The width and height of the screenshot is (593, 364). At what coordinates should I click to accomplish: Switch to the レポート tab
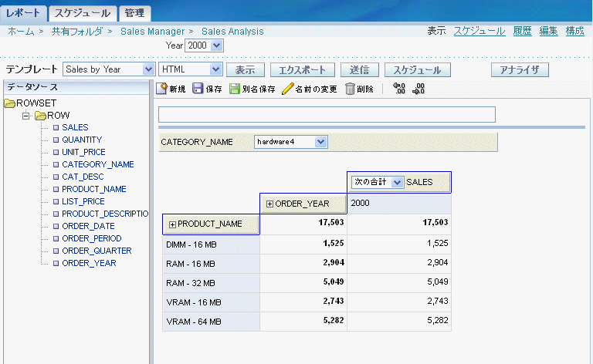click(x=23, y=13)
